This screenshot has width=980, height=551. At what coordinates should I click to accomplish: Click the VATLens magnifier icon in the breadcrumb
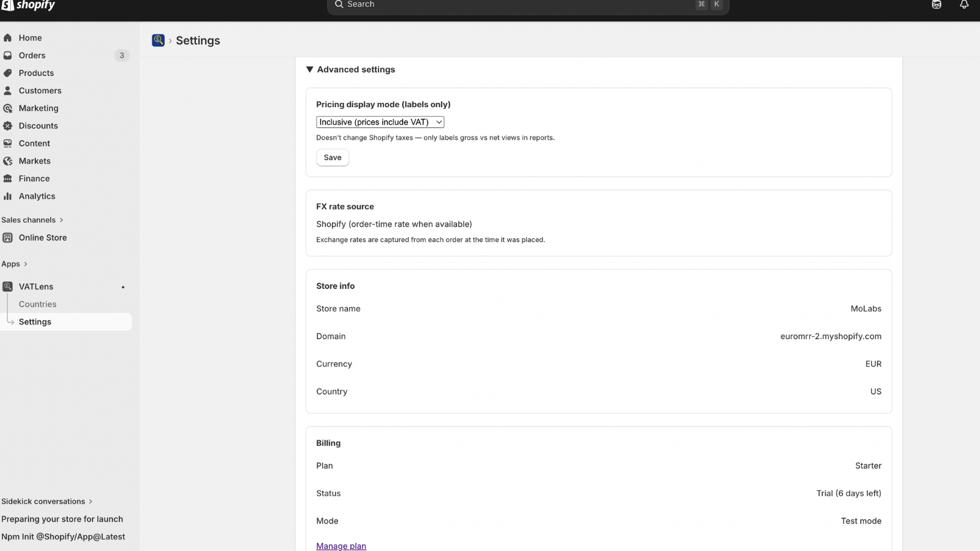[158, 40]
